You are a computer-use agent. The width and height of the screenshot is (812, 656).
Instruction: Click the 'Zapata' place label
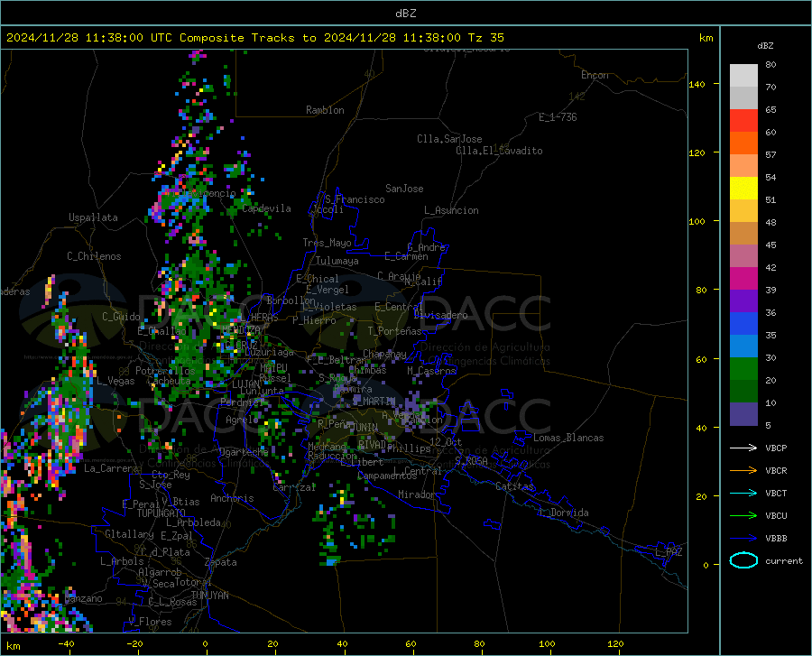coord(221,562)
